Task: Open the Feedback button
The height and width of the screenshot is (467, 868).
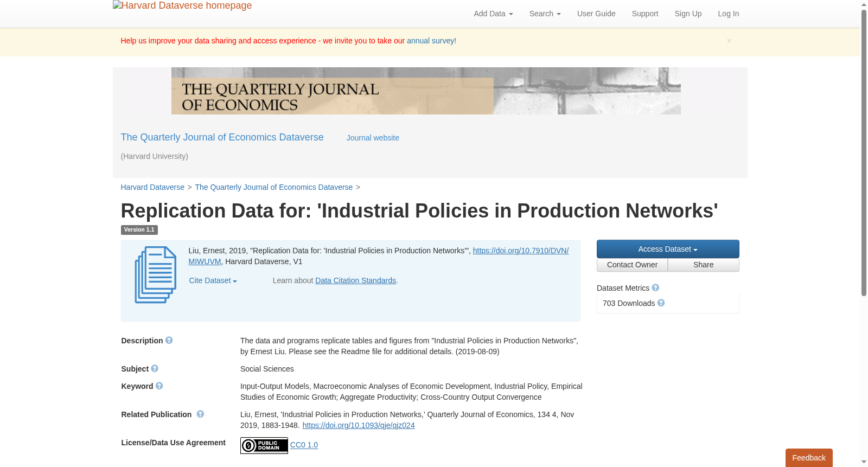Action: [809, 458]
